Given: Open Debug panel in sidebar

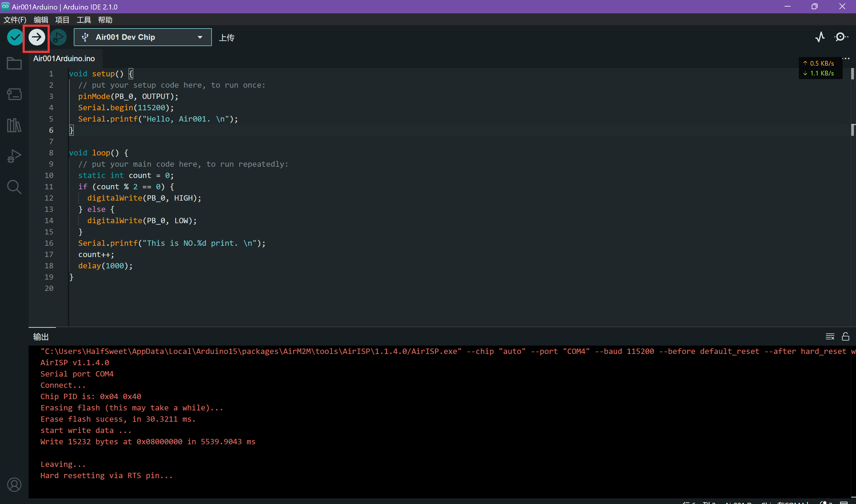Looking at the screenshot, I should pos(14,156).
